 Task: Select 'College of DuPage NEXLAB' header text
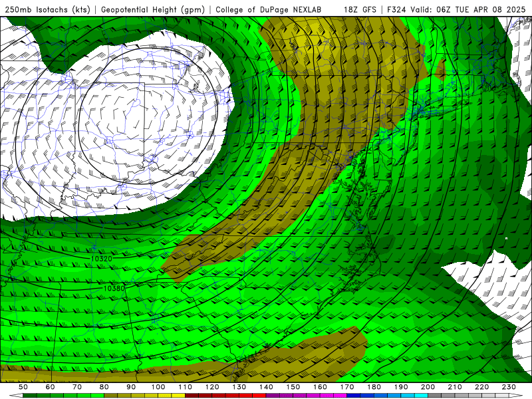(x=268, y=9)
